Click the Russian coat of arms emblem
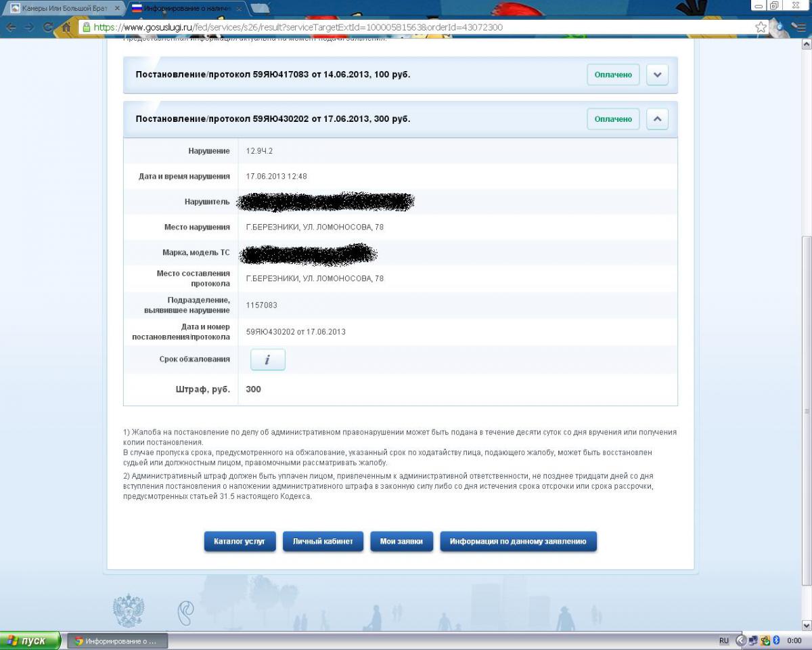This screenshot has width=812, height=650. [x=128, y=611]
